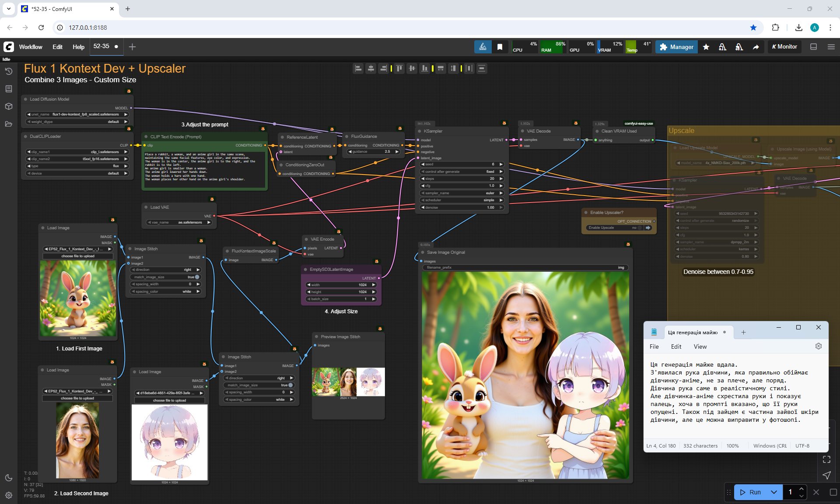Screen dimensions: 840x504
Task: Open the sampler_name euler selector
Action: pos(462,193)
